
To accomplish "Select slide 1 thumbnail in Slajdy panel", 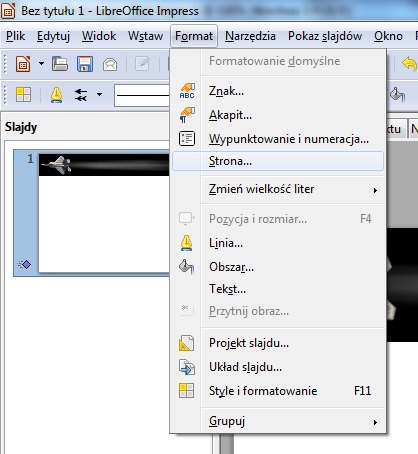I will 103,213.
